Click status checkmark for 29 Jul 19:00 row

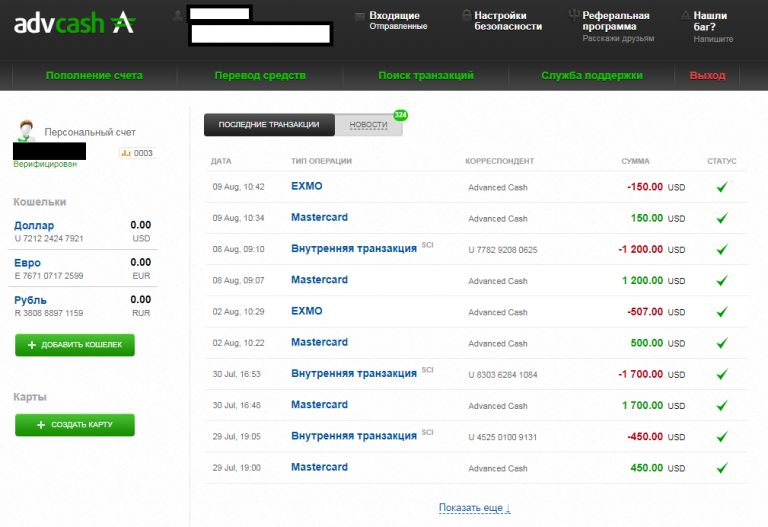(722, 468)
